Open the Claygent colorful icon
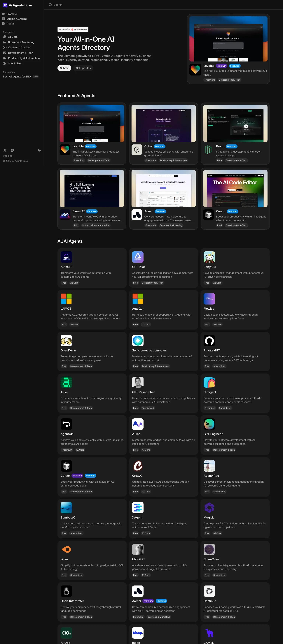Image resolution: width=283 pixels, height=644 pixels. [209, 382]
